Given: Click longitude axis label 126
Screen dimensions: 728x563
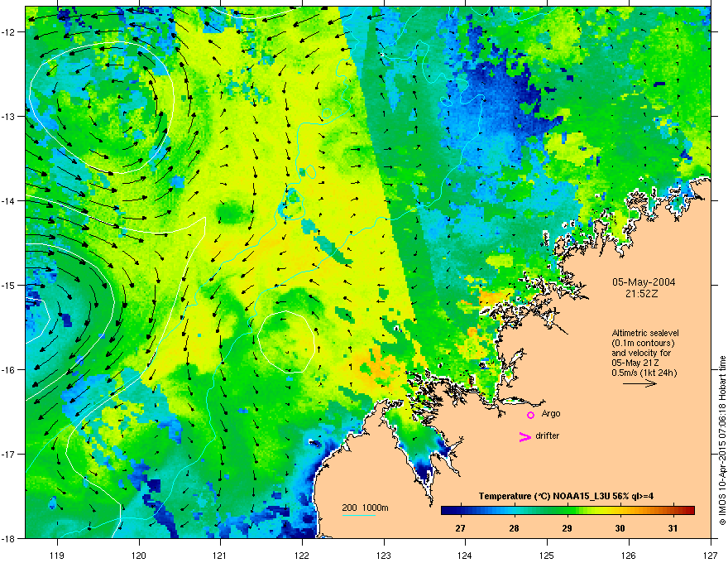Looking at the screenshot, I should pos(629,555).
